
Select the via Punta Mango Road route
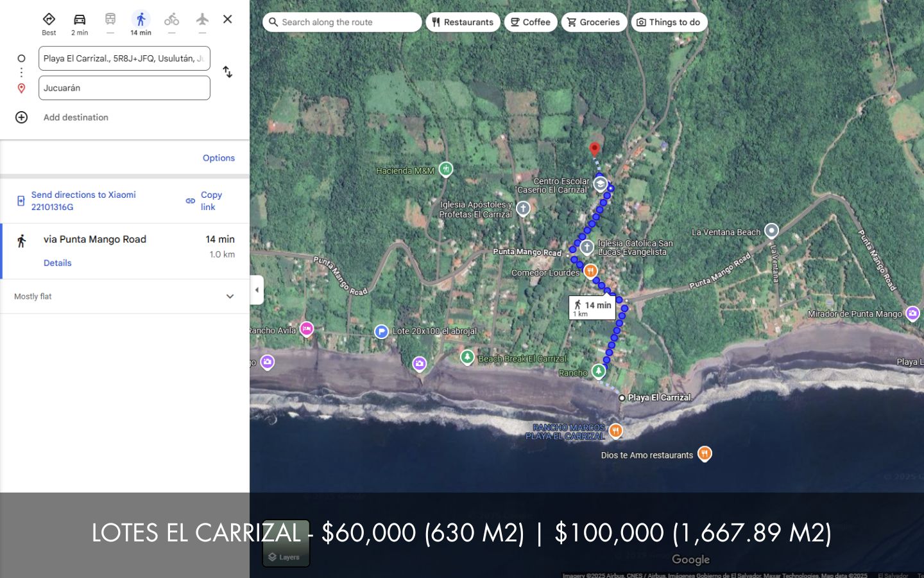click(125, 251)
